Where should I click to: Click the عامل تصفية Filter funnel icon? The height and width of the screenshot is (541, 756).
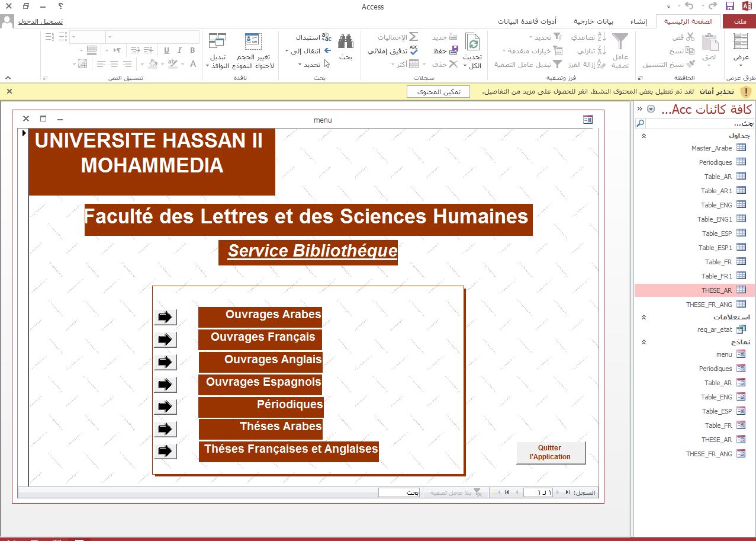click(x=620, y=41)
